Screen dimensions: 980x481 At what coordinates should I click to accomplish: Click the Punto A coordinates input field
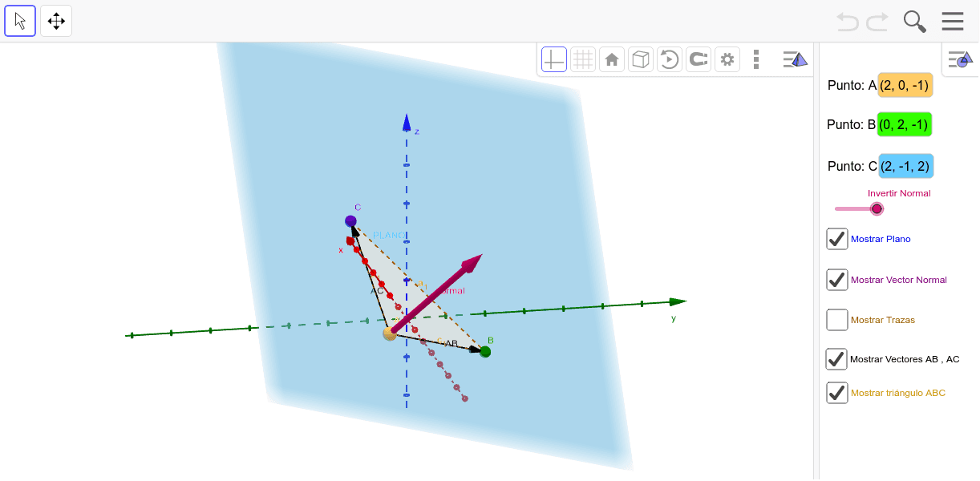click(905, 85)
